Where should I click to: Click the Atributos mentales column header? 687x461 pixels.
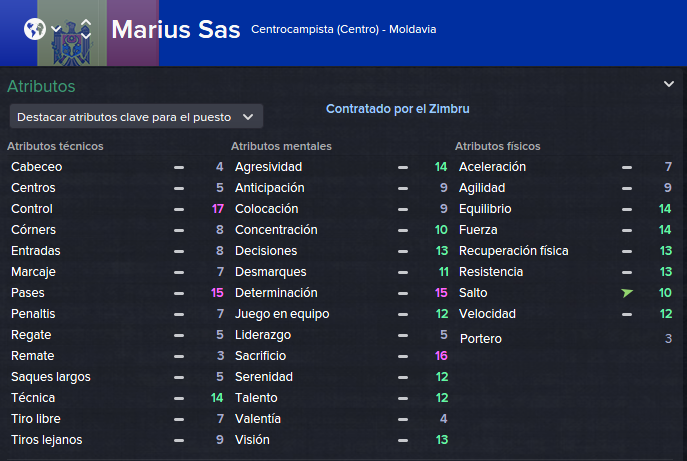click(x=281, y=146)
